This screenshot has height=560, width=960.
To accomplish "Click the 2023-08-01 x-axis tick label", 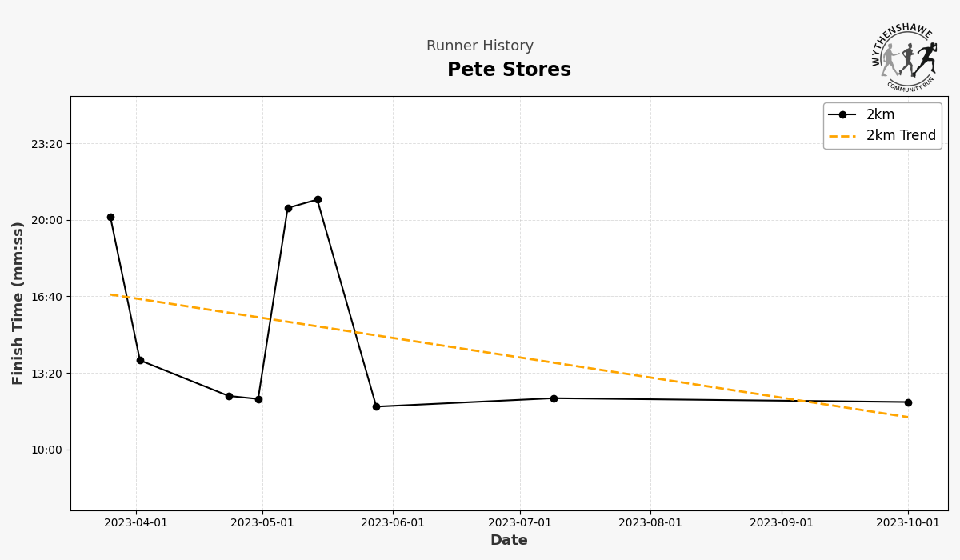I will click(650, 523).
